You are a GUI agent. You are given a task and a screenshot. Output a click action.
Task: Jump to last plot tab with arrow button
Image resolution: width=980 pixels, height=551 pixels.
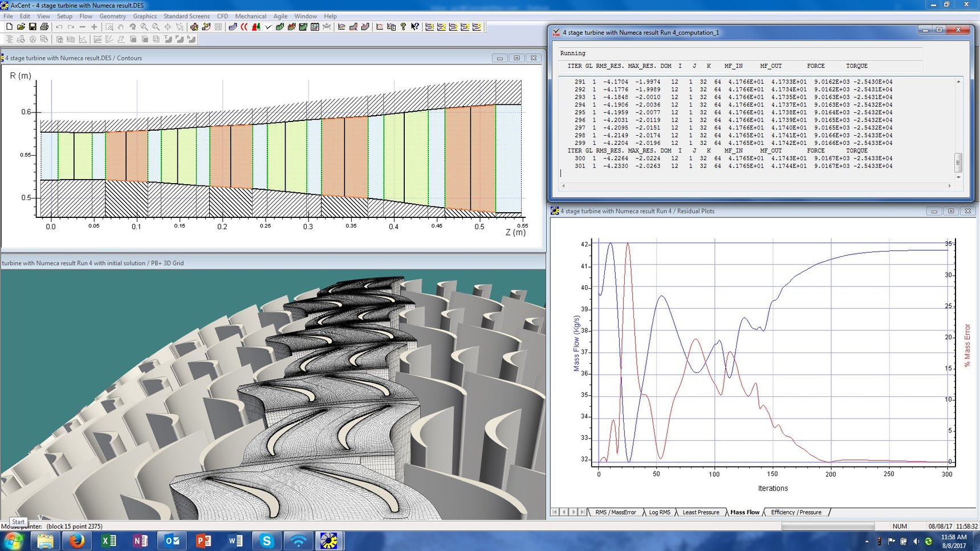click(583, 512)
